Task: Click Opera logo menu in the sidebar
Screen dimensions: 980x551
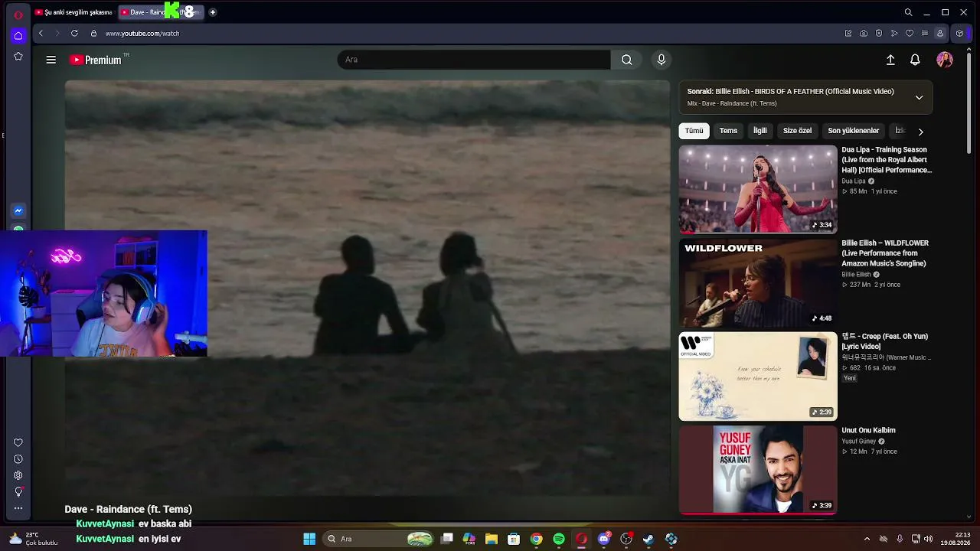Action: coord(18,14)
